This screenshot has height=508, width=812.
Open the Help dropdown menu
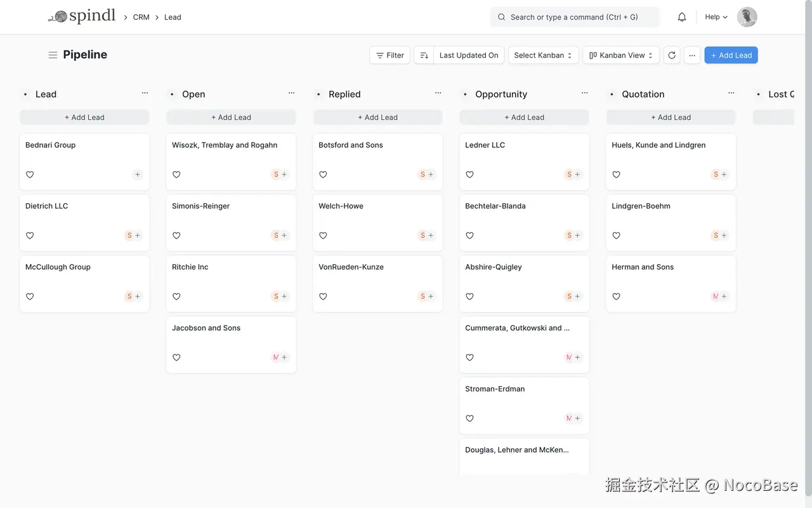click(x=716, y=17)
